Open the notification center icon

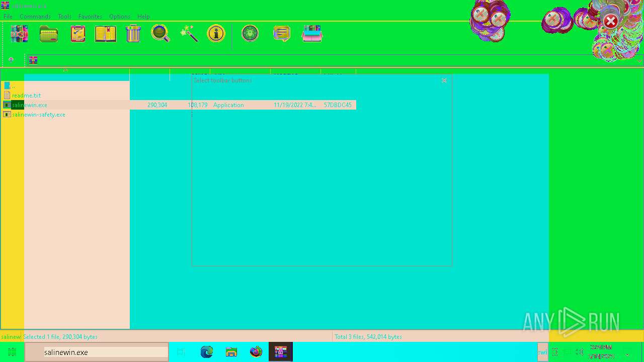[x=627, y=352]
